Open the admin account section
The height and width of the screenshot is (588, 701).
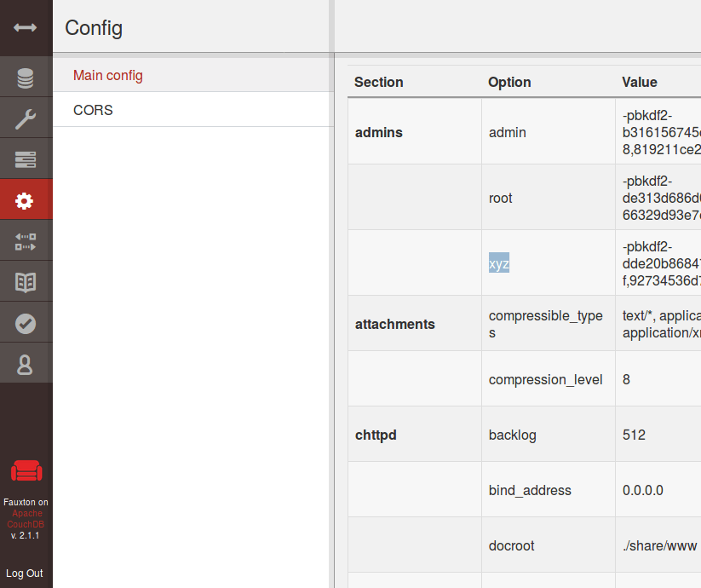[x=26, y=363]
